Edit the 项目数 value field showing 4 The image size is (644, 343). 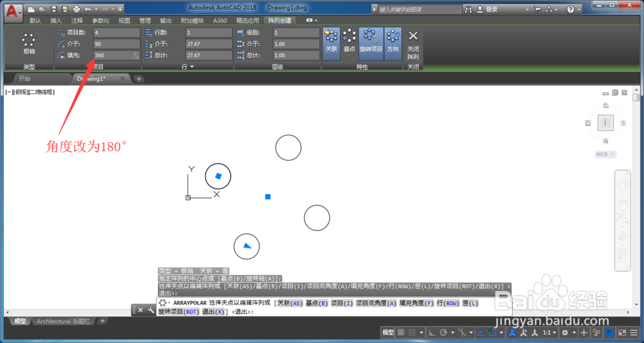117,33
